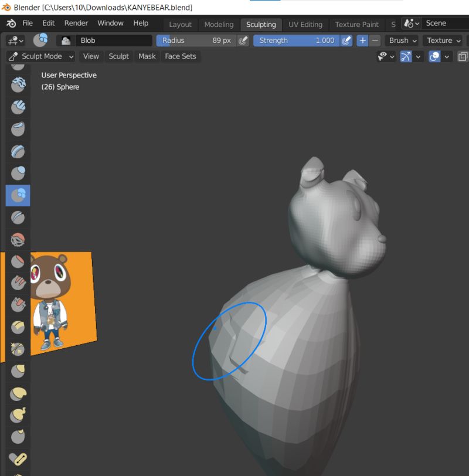
Task: Open the Sculpt Mode selector dropdown
Action: pos(40,56)
